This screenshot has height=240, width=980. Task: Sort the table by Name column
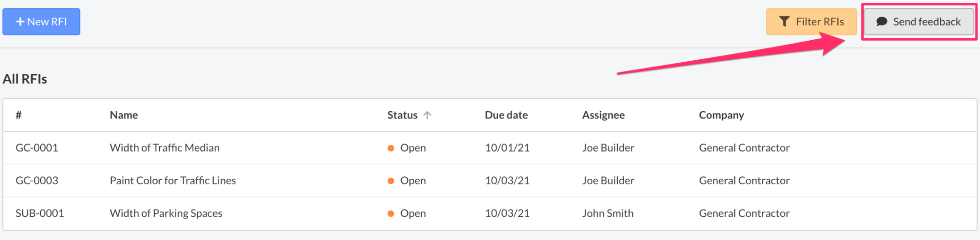124,115
